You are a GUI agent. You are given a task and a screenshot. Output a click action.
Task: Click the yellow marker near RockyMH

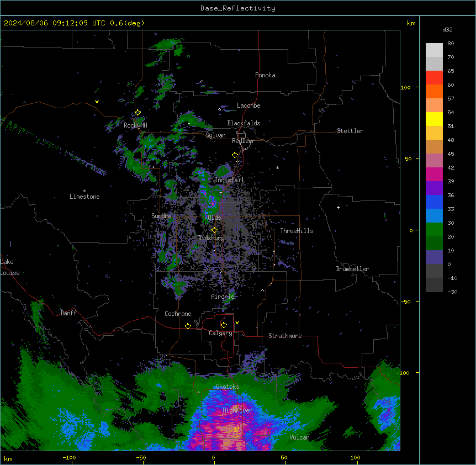pos(137,113)
